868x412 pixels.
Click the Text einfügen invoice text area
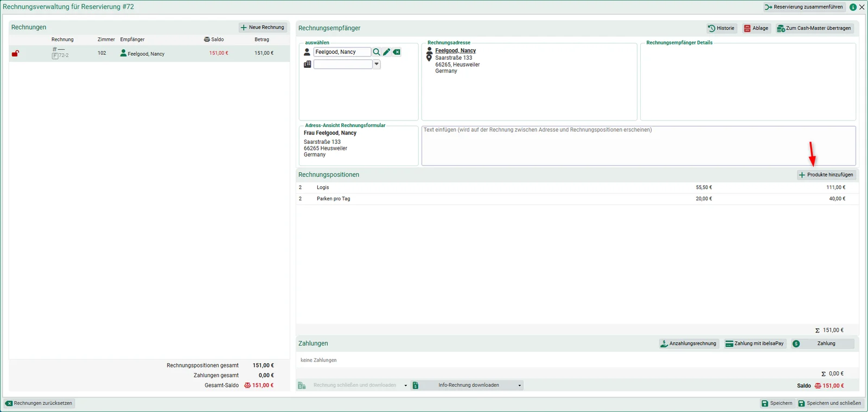pyautogui.click(x=639, y=145)
